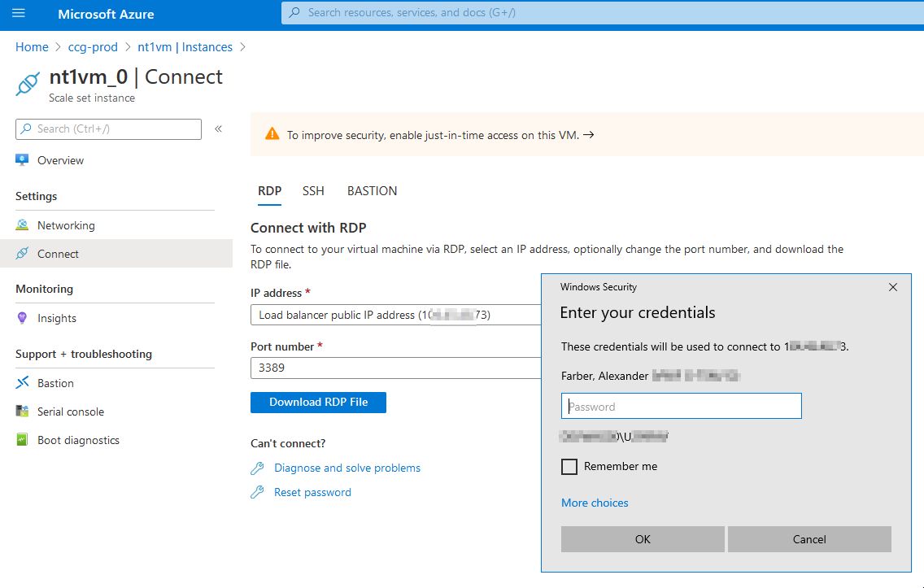This screenshot has height=588, width=924.
Task: Select Connect in the sidebar
Action: [x=115, y=254]
